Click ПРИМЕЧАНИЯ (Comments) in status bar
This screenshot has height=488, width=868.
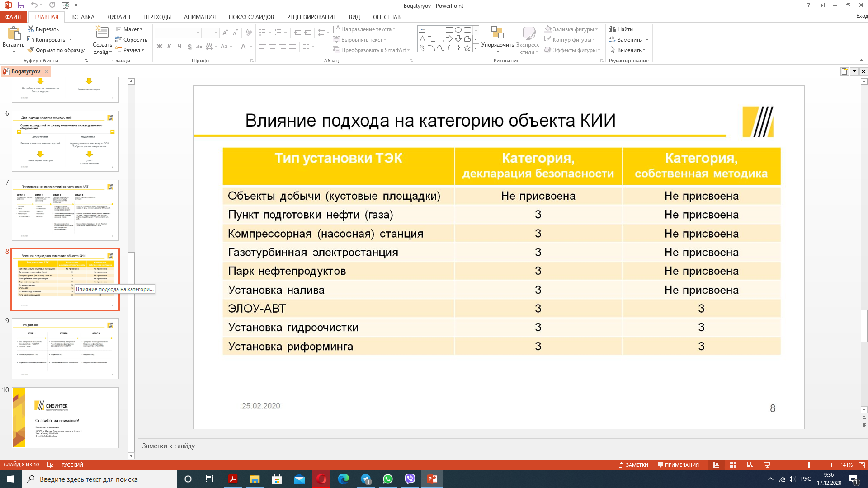coord(678,465)
